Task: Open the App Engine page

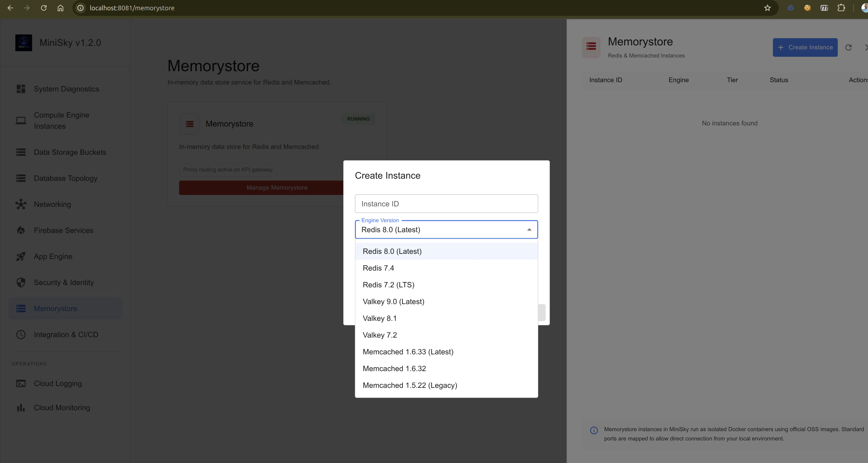Action: coord(65,256)
